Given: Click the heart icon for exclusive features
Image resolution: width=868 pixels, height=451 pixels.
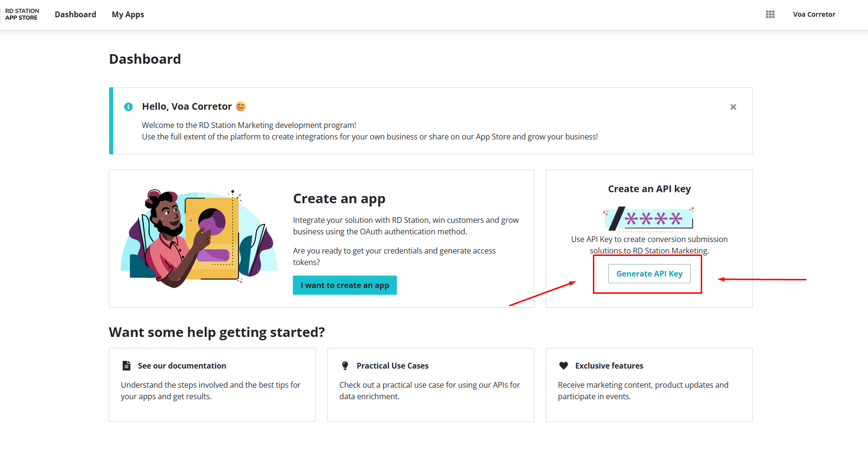Looking at the screenshot, I should pos(564,366).
